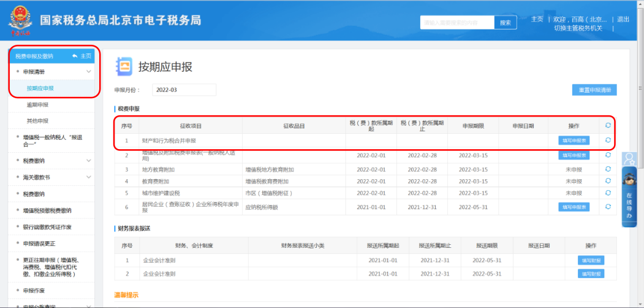644x308 pixels.
Task: Open 增值税预缴税费缴纳 in sidebar
Action: click(47, 210)
